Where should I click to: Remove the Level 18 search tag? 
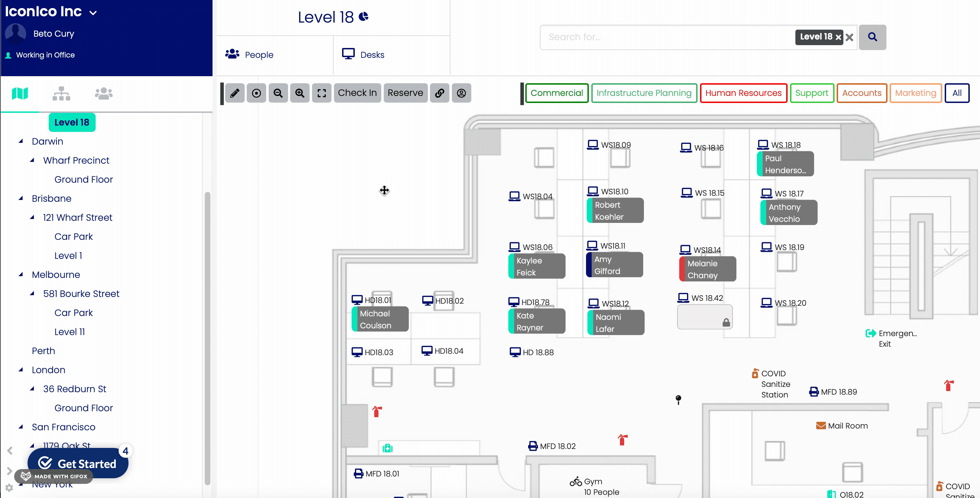(838, 37)
